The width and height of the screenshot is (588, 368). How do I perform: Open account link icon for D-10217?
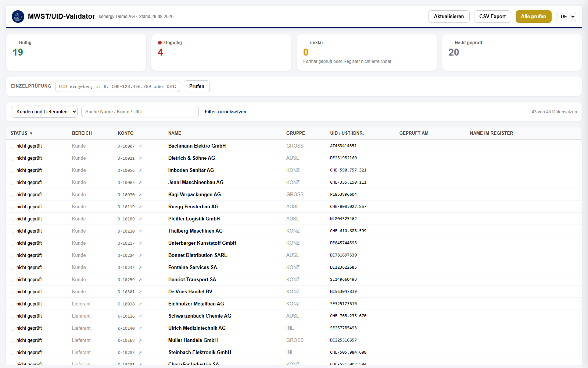pyautogui.click(x=140, y=243)
